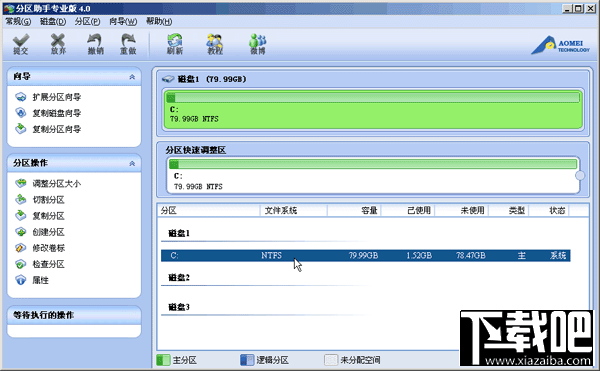Click the 磁盘3 group header in list
Viewport: 600px width, 371px height.
tap(179, 307)
